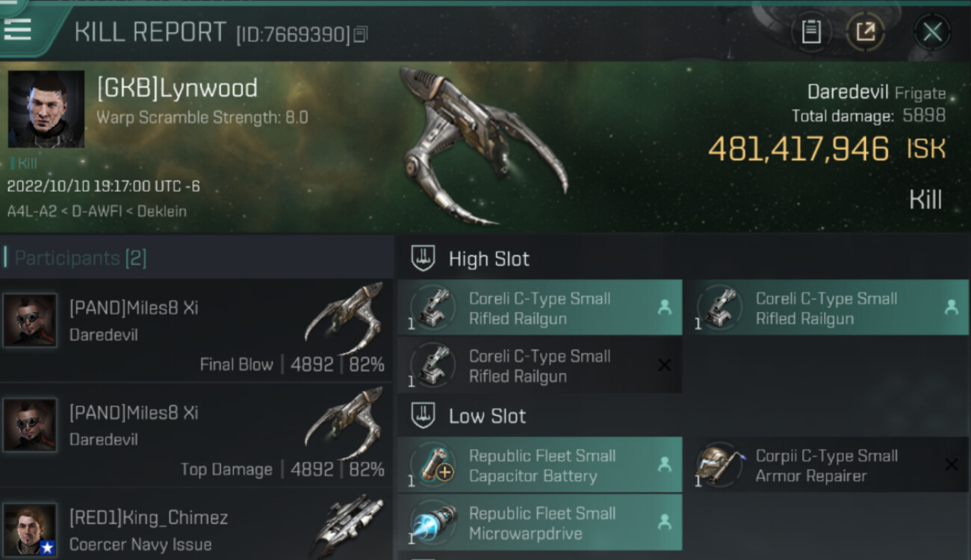
Task: Open Miles8 Xi Final Blow participant entry
Action: [x=196, y=331]
